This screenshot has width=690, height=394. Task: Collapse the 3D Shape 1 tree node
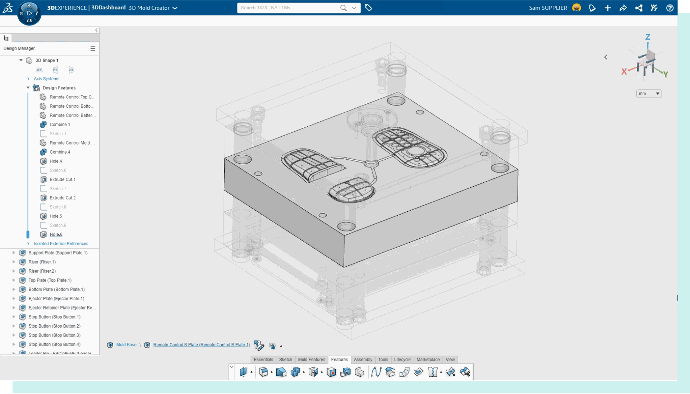point(21,60)
